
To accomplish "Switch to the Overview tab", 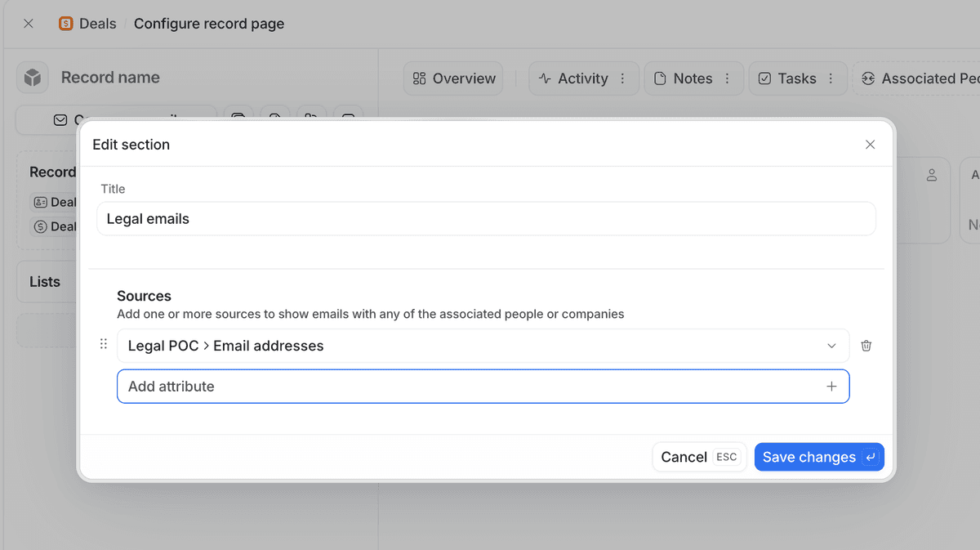I will click(454, 78).
